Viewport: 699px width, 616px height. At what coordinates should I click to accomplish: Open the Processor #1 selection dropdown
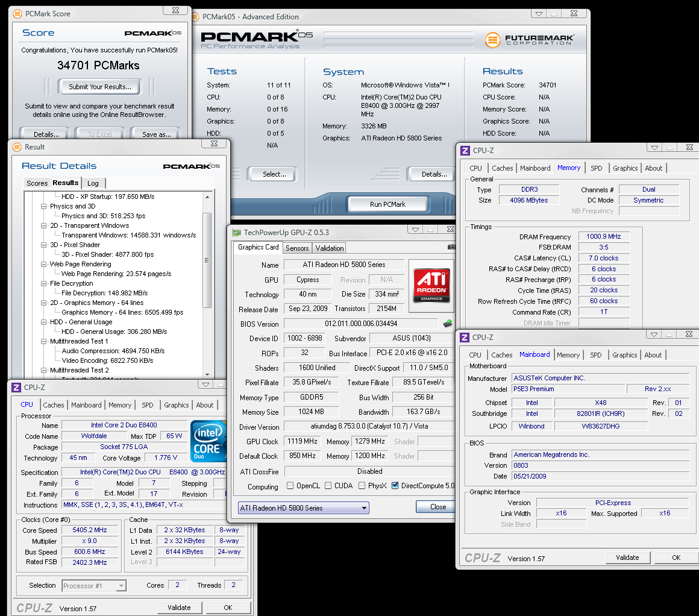(94, 586)
